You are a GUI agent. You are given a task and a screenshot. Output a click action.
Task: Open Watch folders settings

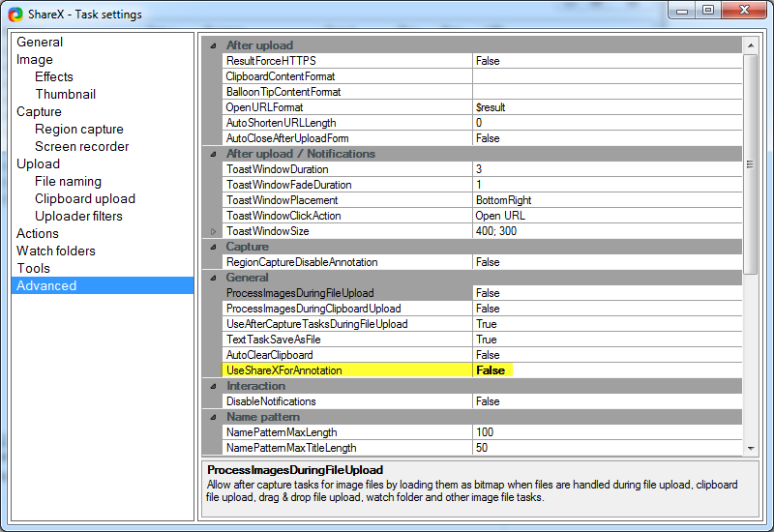click(x=56, y=251)
